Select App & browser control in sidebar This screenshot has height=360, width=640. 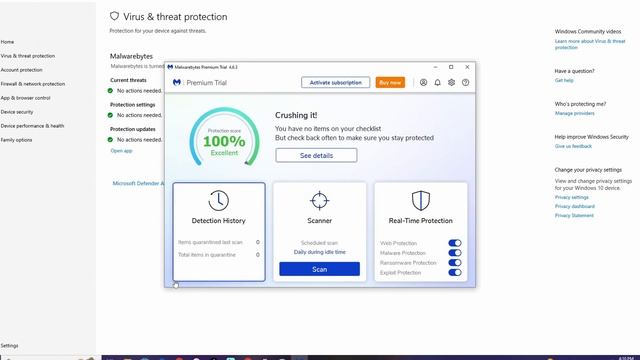[x=25, y=98]
